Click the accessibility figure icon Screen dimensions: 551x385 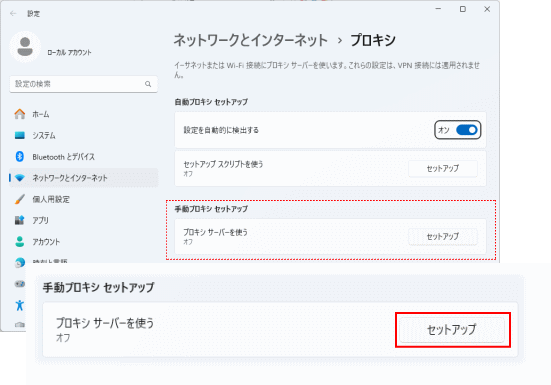pos(20,305)
